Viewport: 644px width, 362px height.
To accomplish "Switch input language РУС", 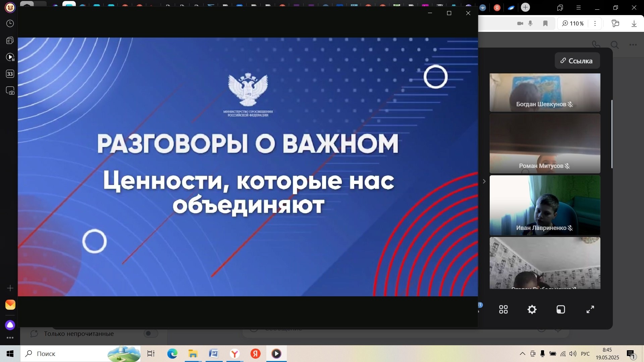I will coord(585,354).
